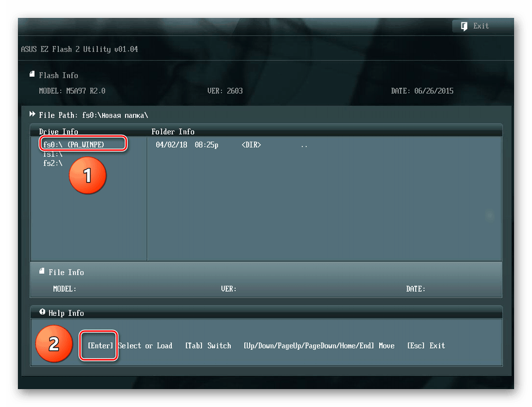This screenshot has height=407, width=532.
Task: Click the [Esc] Exit hint
Action: (426, 345)
